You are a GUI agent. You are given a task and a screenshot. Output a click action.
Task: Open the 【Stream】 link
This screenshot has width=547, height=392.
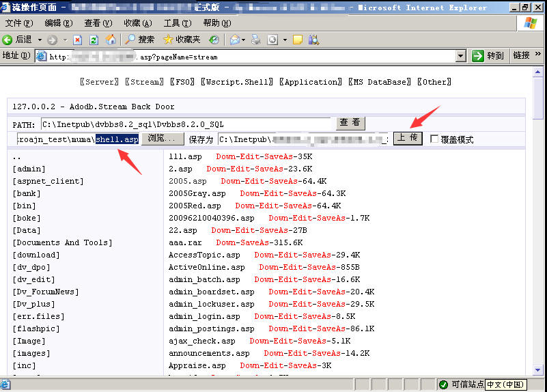(x=144, y=82)
